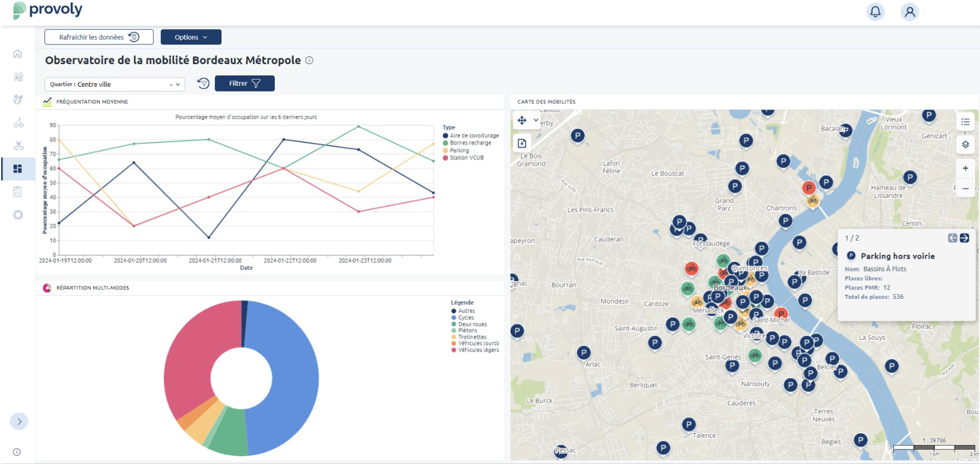The image size is (980, 464).
Task: Go to Home in the sidebar
Action: point(18,54)
